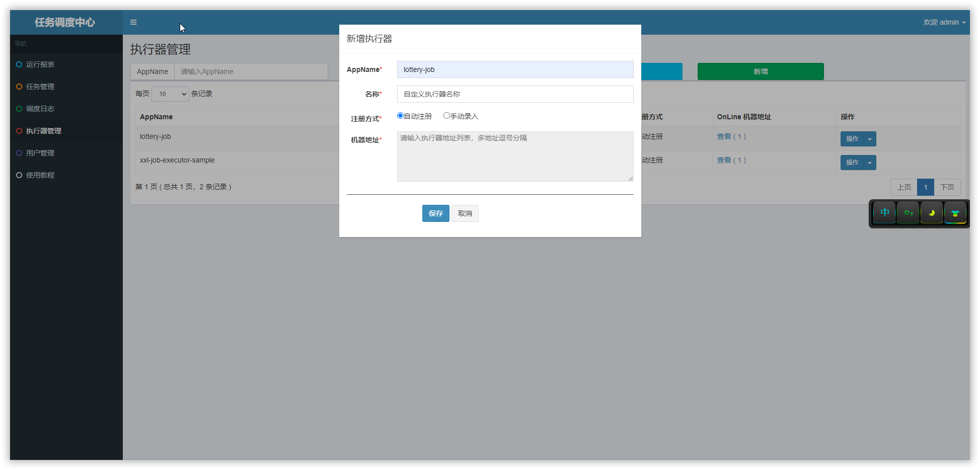Expand 操作 dropdown arrow for lottery-job row
Image resolution: width=980 pixels, height=470 pixels.
[x=870, y=139]
